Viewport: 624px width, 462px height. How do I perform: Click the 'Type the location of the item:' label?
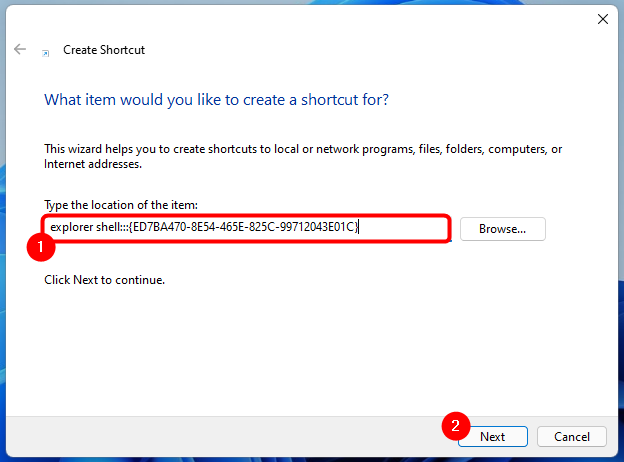(x=121, y=205)
